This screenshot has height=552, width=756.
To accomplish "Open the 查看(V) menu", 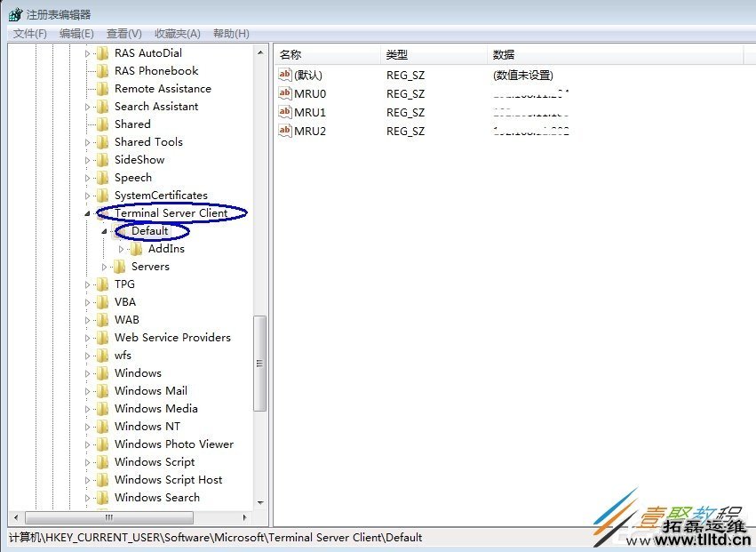I will (122, 33).
